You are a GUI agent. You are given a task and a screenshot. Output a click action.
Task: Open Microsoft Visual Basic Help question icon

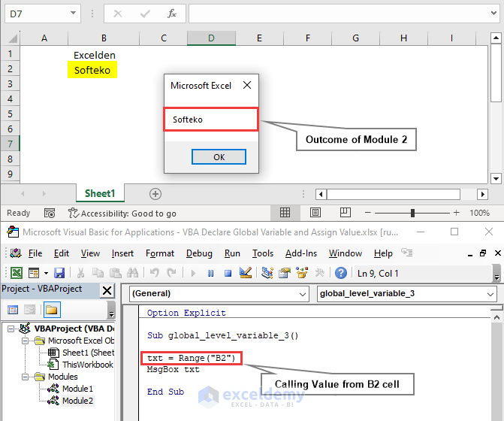pos(341,273)
